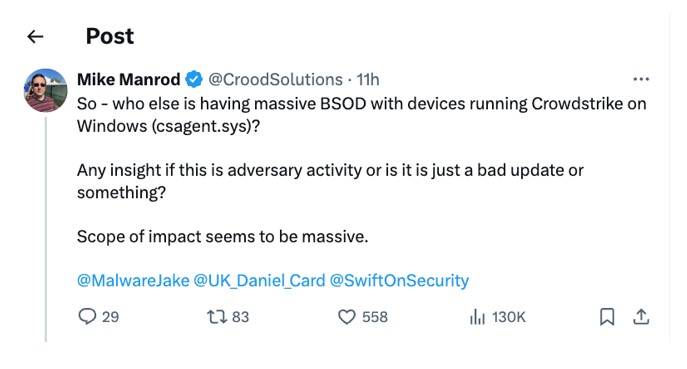The height and width of the screenshot is (369, 687).
Task: Share the post via upload arrow icon
Action: [x=641, y=316]
